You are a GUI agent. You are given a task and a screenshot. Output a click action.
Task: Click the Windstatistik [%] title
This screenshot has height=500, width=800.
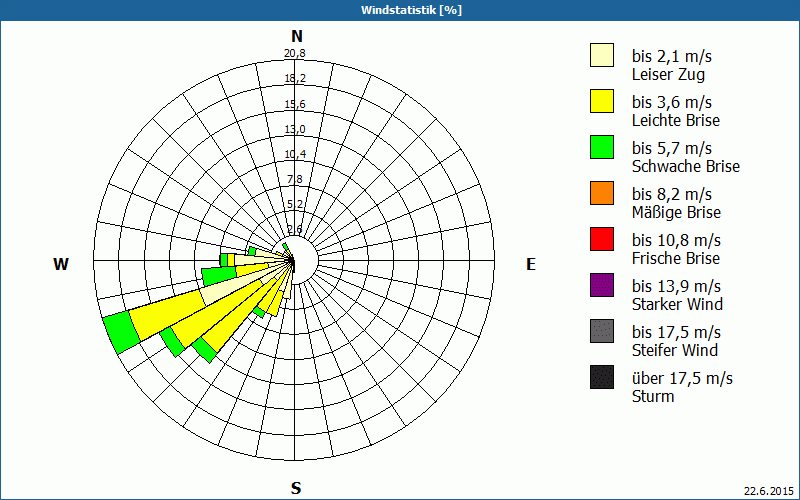[411, 10]
